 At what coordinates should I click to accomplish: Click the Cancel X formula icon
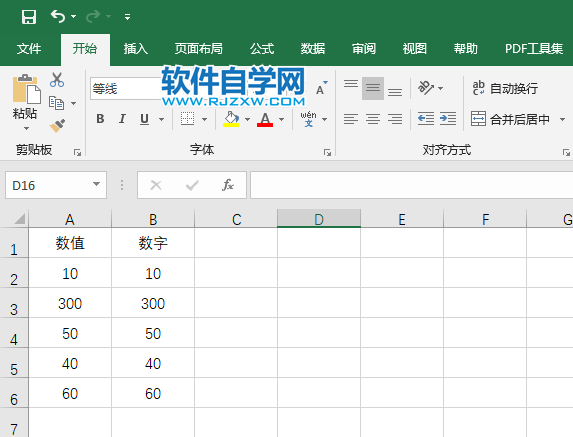pos(156,185)
